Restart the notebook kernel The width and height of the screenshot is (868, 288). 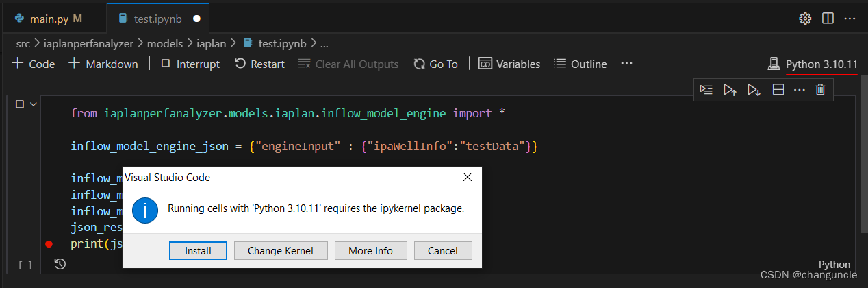click(x=259, y=64)
